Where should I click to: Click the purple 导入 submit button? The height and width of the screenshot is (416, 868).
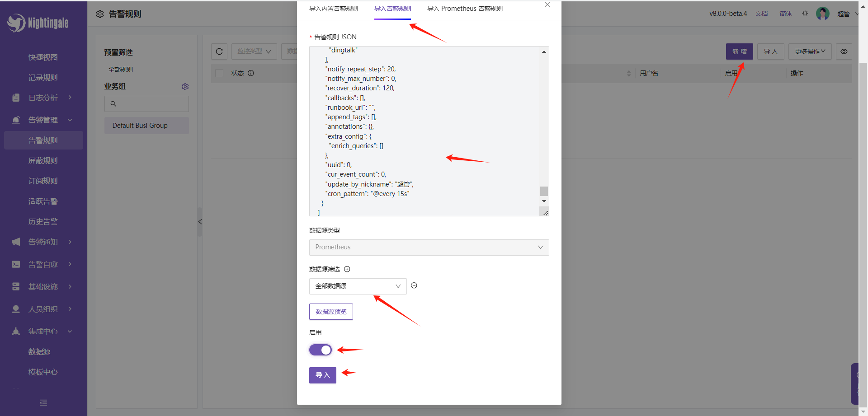[322, 375]
